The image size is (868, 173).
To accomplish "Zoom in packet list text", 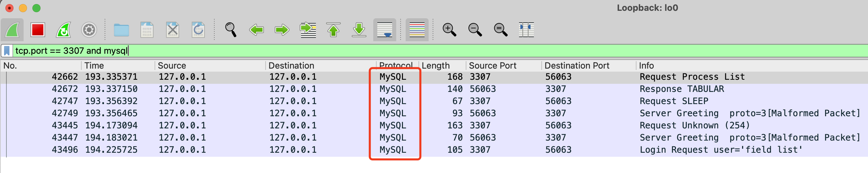I will 449,30.
